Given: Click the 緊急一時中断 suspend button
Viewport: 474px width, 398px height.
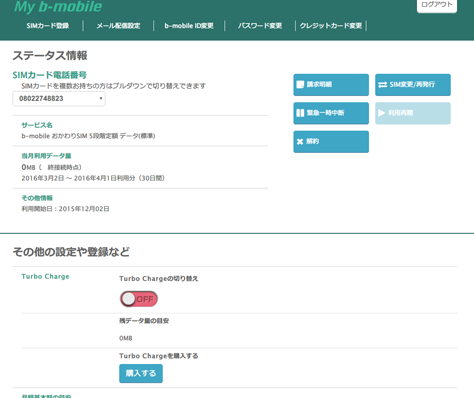Looking at the screenshot, I should point(331,113).
